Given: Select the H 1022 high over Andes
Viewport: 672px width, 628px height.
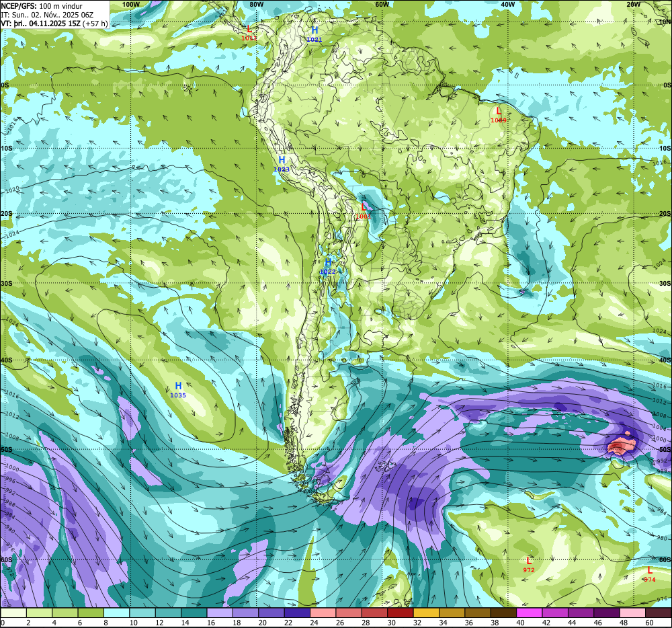Looking at the screenshot, I should click(x=328, y=266).
